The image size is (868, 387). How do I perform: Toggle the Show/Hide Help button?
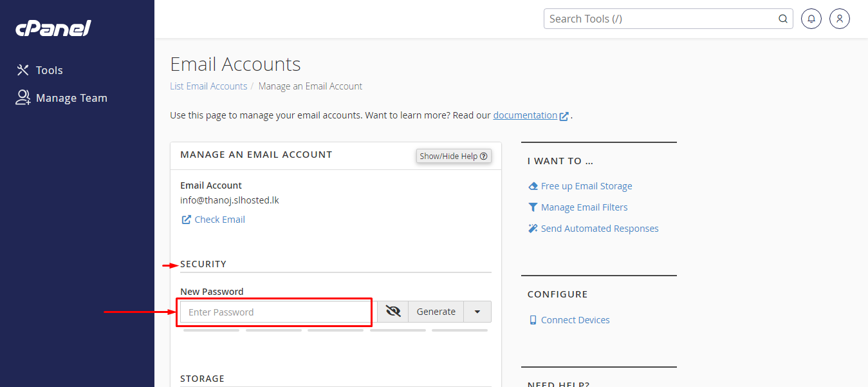[454, 156]
